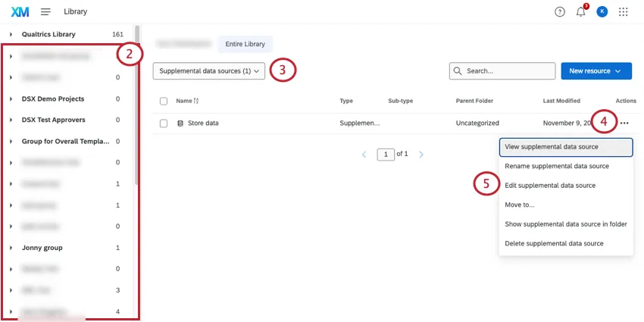Select Edit supplemental data source

[550, 186]
